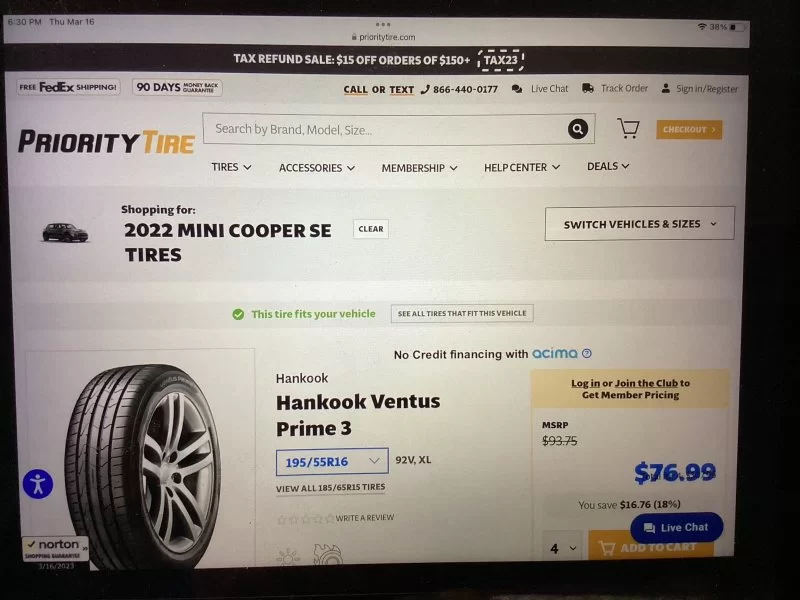Click the Sign in/Register person icon

click(665, 88)
